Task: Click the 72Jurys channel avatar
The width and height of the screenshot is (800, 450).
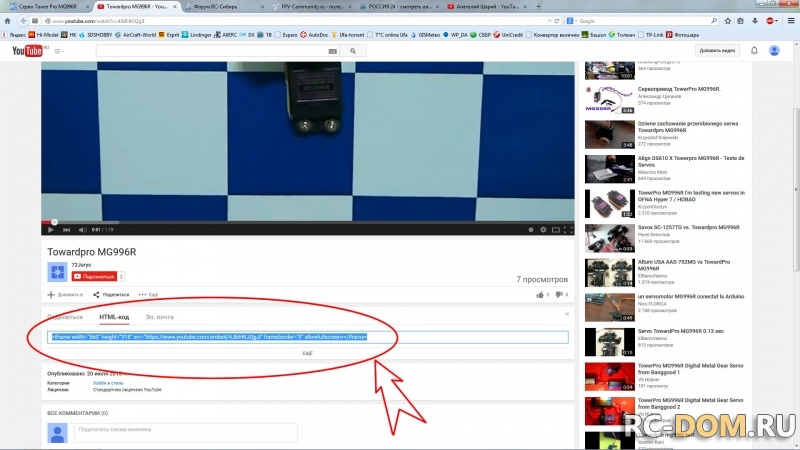Action: [x=57, y=271]
